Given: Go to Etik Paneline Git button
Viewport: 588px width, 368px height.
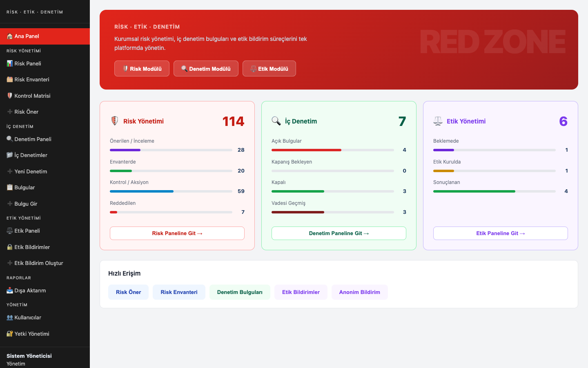Looking at the screenshot, I should (x=500, y=233).
